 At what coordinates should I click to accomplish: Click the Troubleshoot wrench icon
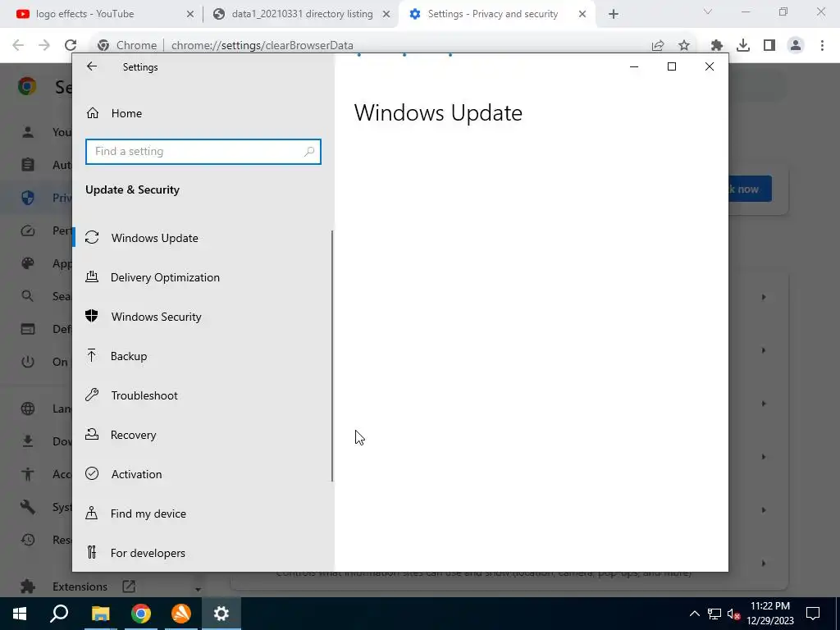coord(92,395)
